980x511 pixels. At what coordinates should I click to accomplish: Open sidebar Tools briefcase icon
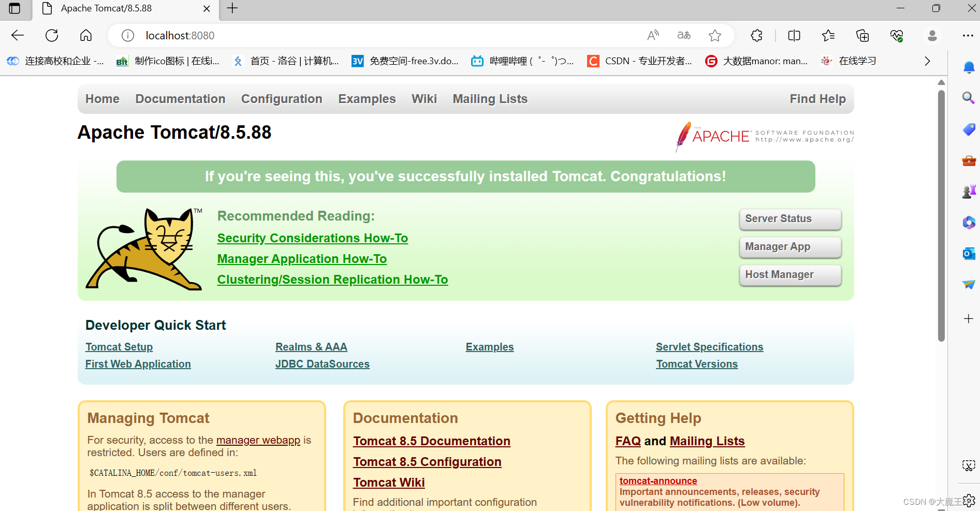(969, 160)
